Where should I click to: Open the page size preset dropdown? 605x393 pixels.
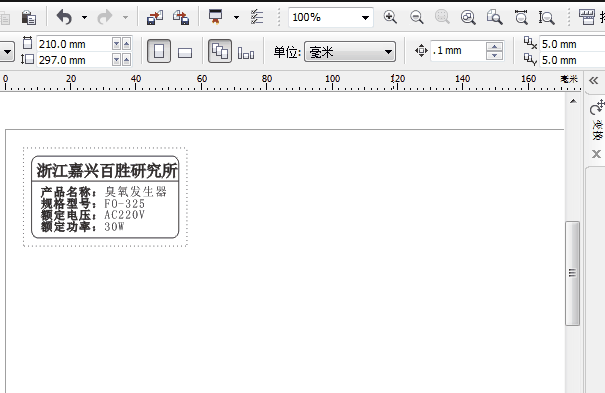7,52
